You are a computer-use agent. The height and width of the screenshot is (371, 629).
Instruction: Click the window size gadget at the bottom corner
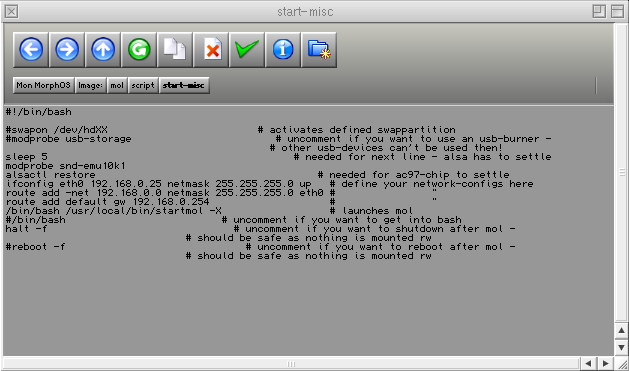622,364
